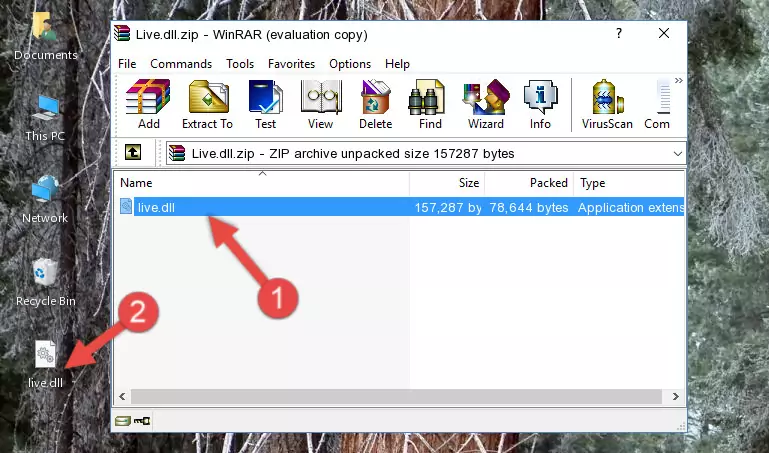Click the question mark help button
Screen dimensions: 769x453
(619, 33)
